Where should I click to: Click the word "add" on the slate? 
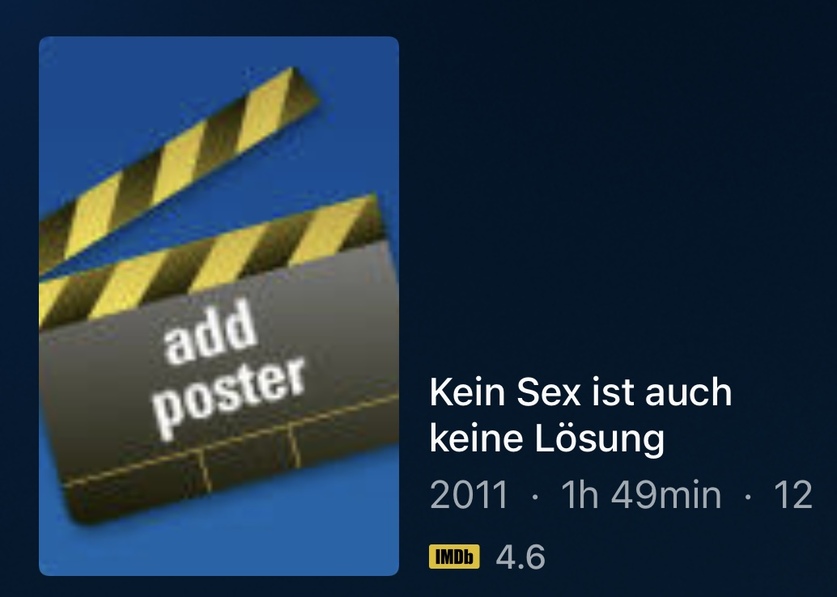(x=209, y=332)
